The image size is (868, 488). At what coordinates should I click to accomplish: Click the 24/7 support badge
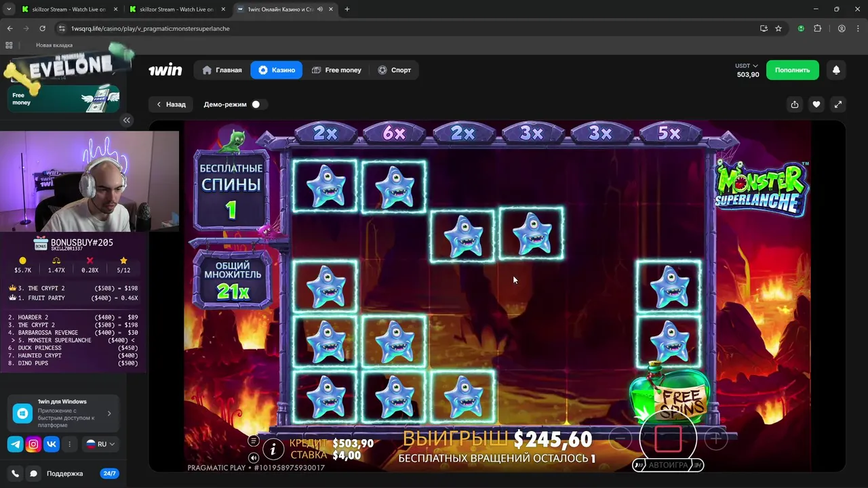coord(108,474)
